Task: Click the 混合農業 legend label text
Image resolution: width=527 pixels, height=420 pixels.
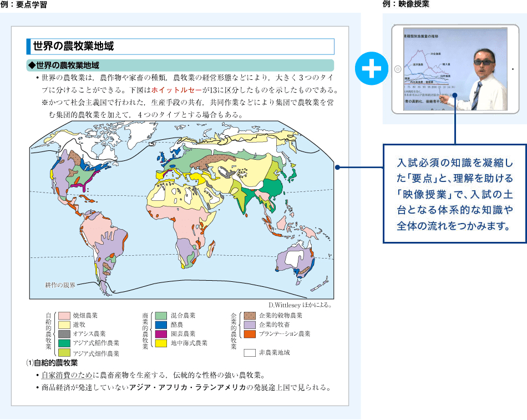Action: pos(183,316)
